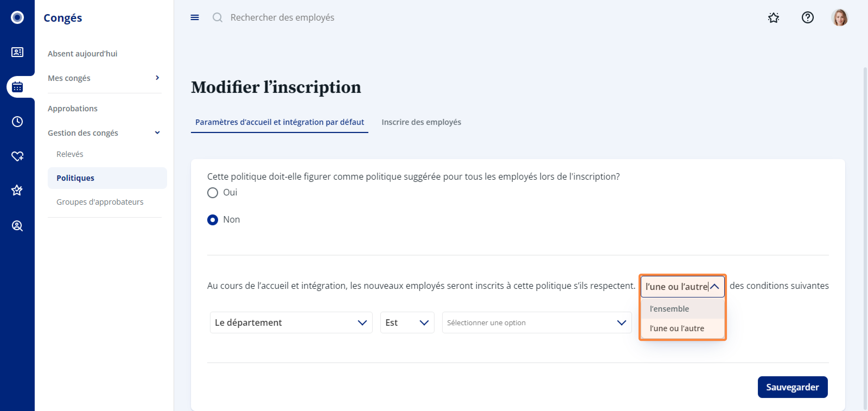Open the Est operator dropdown

coord(407,323)
